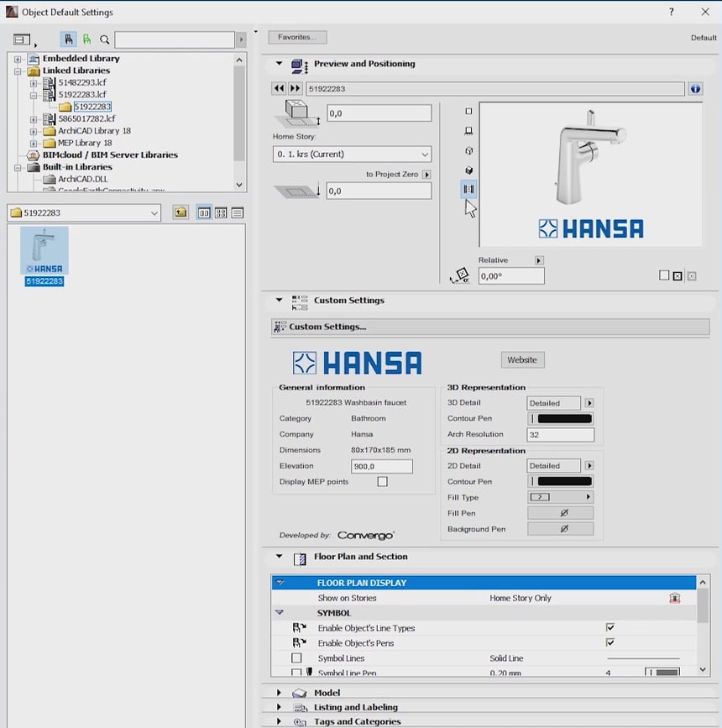Open the Relative rotation options arrow
This screenshot has width=722, height=728.
pyautogui.click(x=539, y=260)
